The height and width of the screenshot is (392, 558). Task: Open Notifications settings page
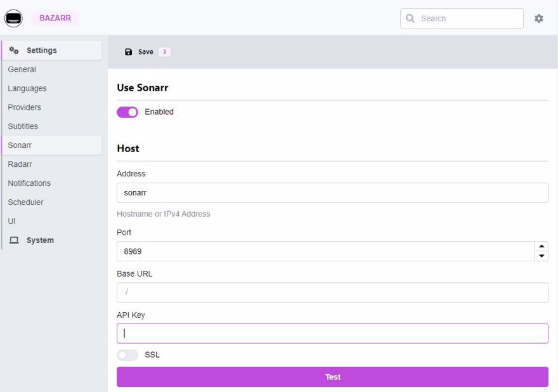tap(29, 183)
